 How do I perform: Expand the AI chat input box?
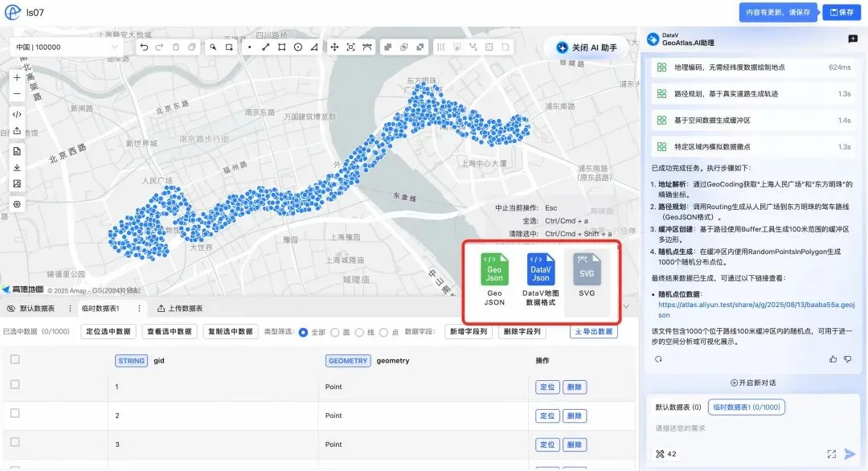[x=832, y=454]
